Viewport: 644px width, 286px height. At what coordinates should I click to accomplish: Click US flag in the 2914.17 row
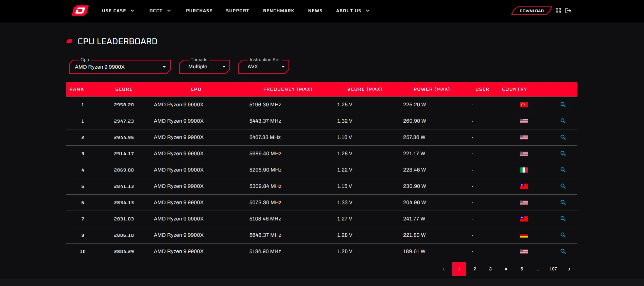524,154
